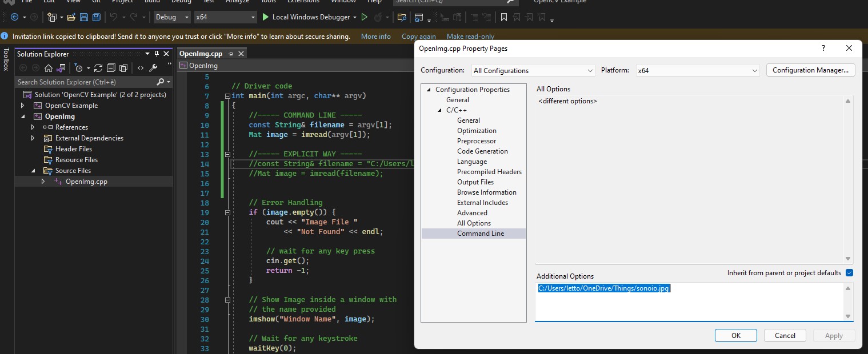Click the Search Solution Explorer input box
This screenshot has height=354, width=868.
click(x=86, y=82)
